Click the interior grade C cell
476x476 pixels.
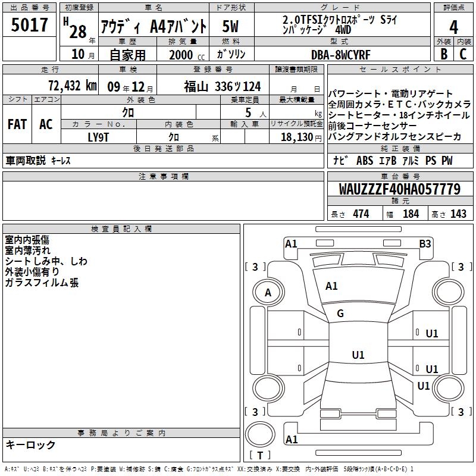pos(463,54)
